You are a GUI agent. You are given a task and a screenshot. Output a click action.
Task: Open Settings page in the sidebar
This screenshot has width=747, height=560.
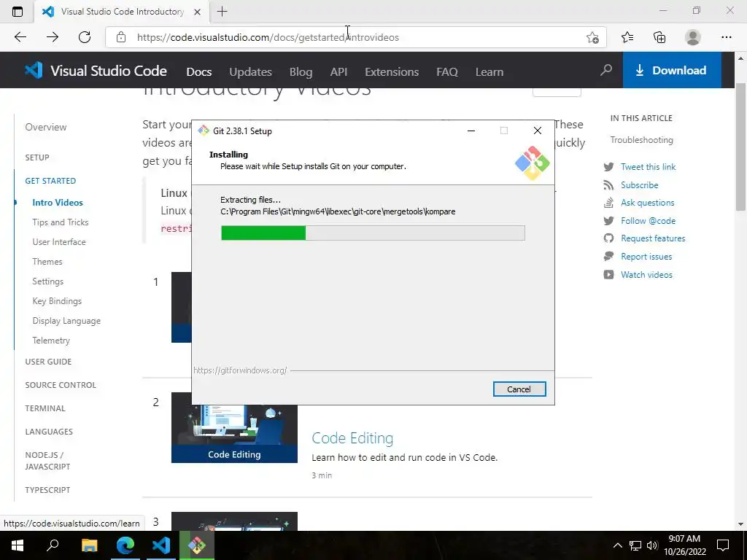[47, 281]
